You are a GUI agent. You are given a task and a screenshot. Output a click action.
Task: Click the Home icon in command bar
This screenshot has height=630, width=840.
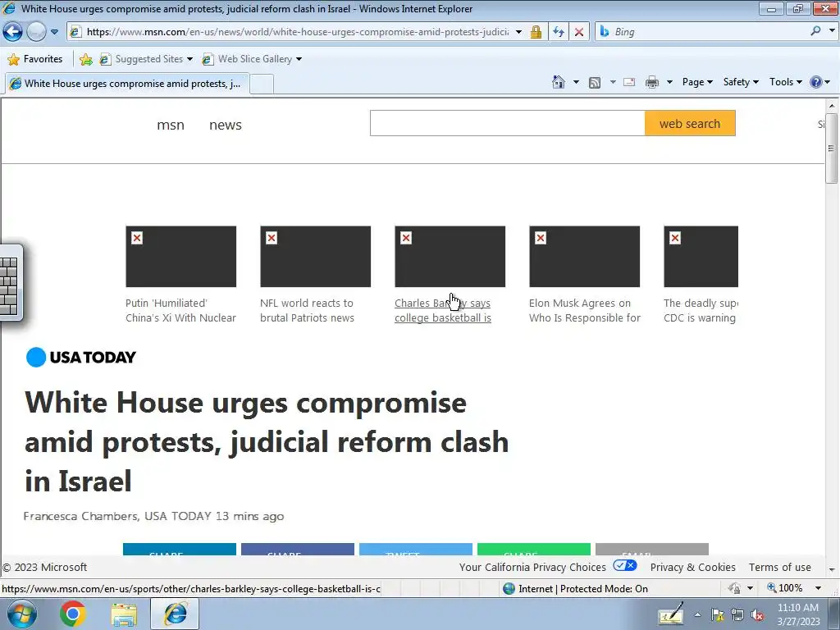click(558, 82)
